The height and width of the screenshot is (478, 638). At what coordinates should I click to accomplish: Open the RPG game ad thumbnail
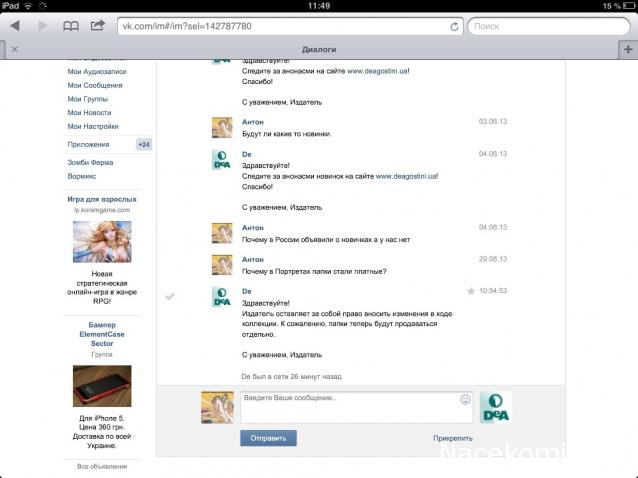click(x=102, y=241)
